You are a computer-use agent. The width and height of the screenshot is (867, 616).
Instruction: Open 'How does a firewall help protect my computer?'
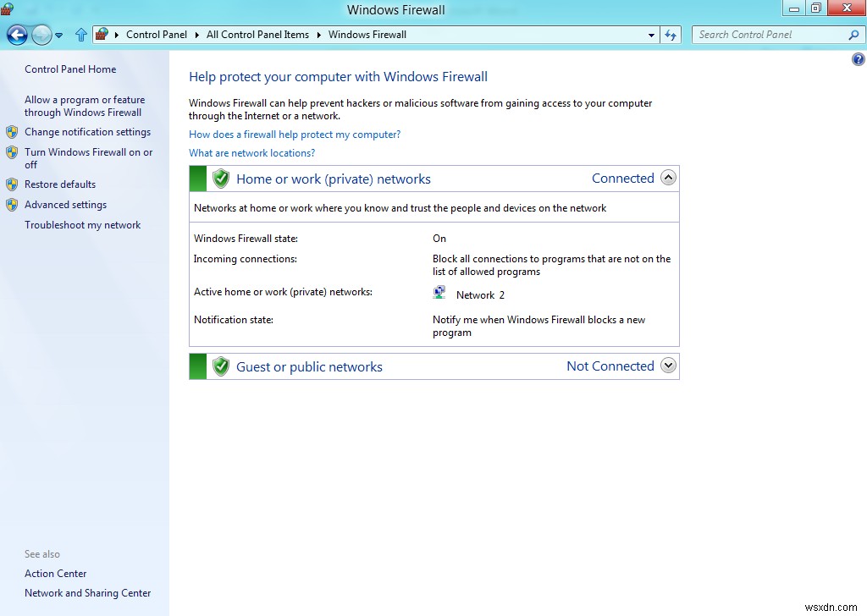point(294,134)
